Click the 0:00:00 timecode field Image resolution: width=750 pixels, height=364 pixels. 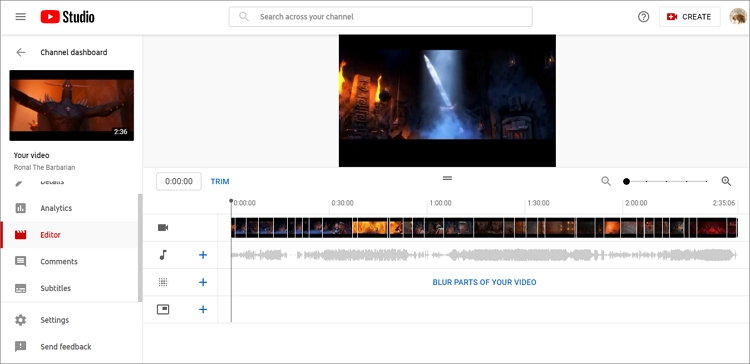coord(179,181)
